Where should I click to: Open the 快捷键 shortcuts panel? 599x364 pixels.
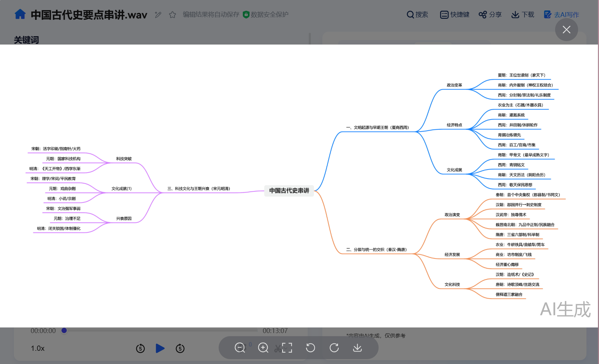(454, 15)
